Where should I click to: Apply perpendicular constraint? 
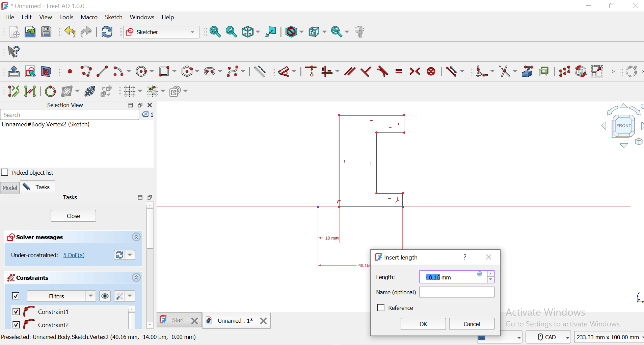pos(366,71)
